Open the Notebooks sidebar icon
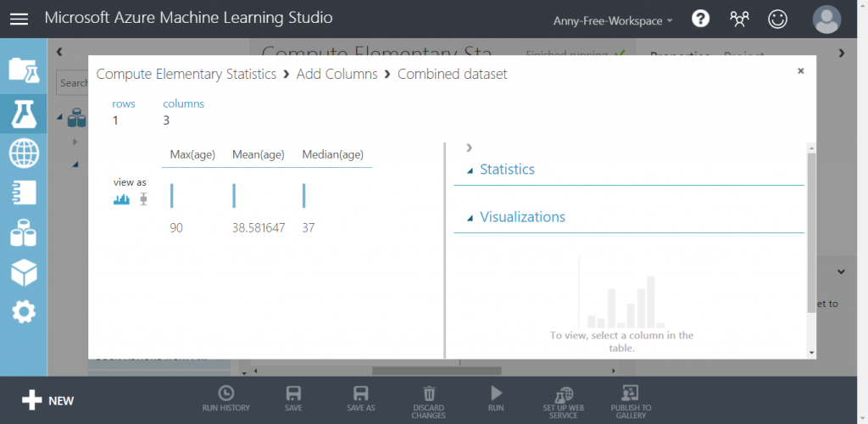The width and height of the screenshot is (868, 424). [x=24, y=192]
